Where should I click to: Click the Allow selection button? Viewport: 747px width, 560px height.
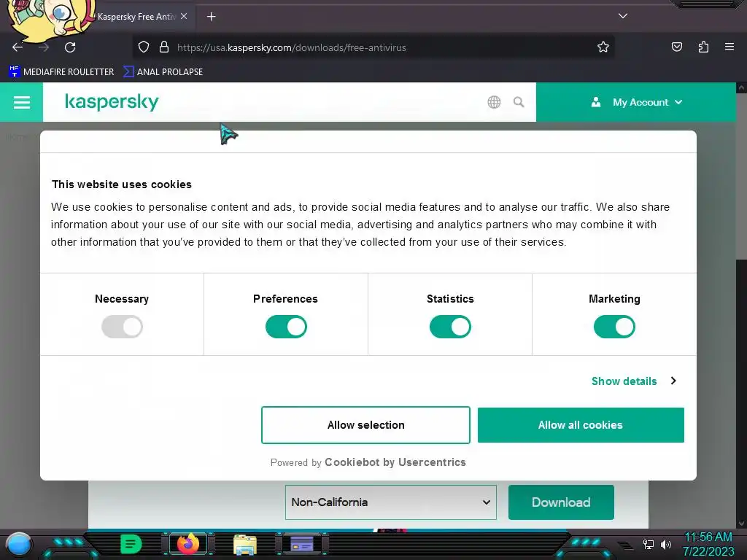point(366,425)
